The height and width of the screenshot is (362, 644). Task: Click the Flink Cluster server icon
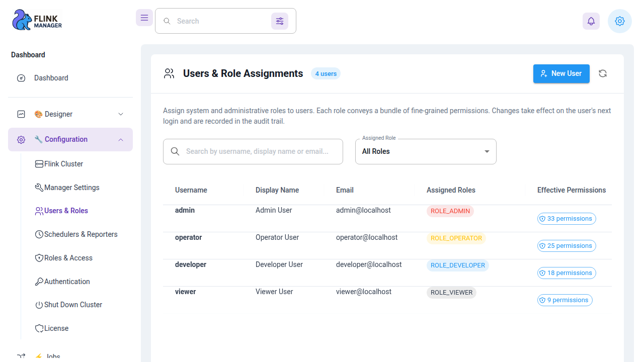click(x=39, y=164)
